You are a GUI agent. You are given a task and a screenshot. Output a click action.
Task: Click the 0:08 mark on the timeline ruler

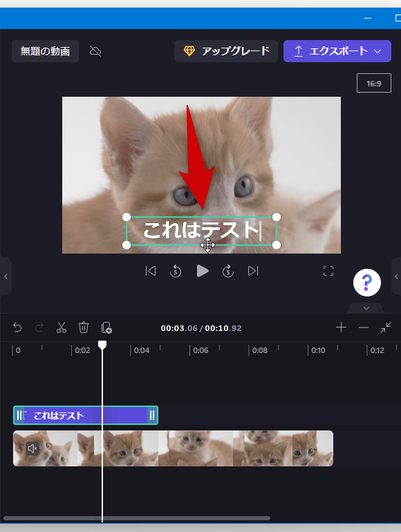point(260,350)
